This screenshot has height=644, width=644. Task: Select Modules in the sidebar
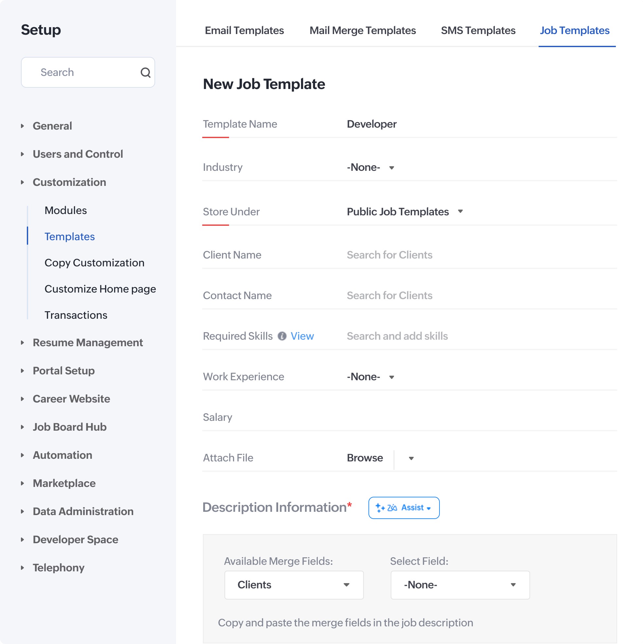pyautogui.click(x=66, y=210)
